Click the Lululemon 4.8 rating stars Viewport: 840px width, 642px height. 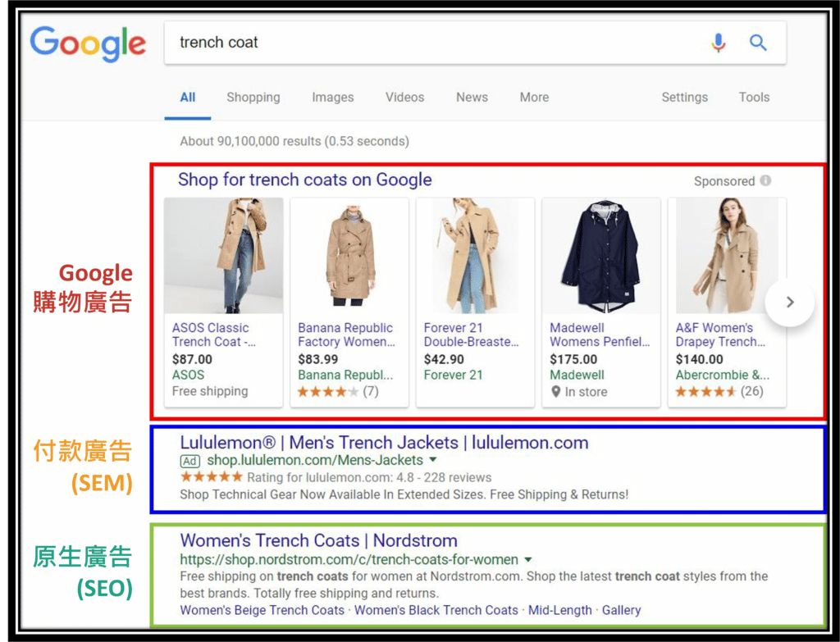[211, 477]
